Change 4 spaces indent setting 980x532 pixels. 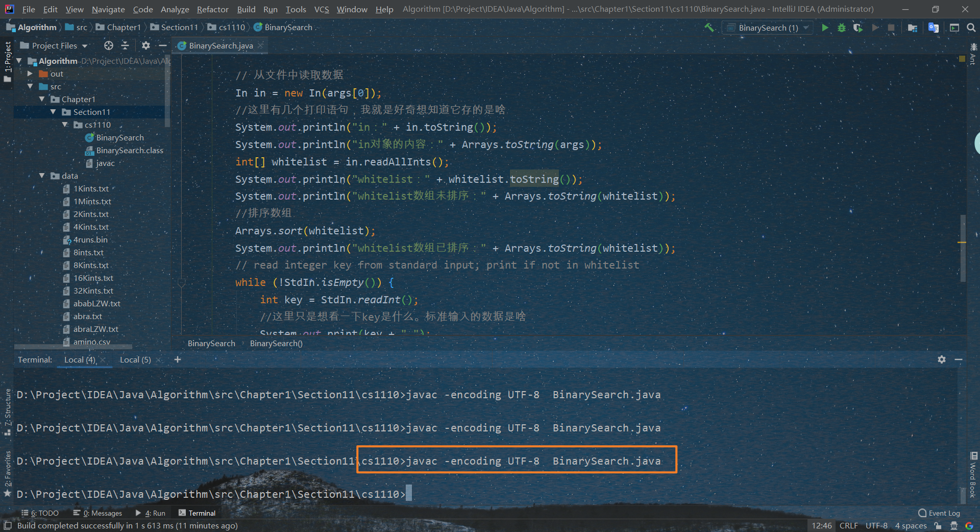[911, 525]
